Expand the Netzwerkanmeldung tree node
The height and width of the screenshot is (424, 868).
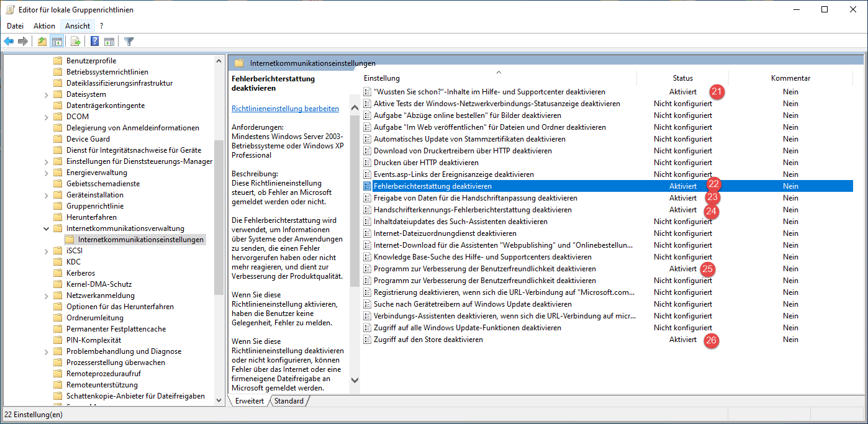(47, 295)
